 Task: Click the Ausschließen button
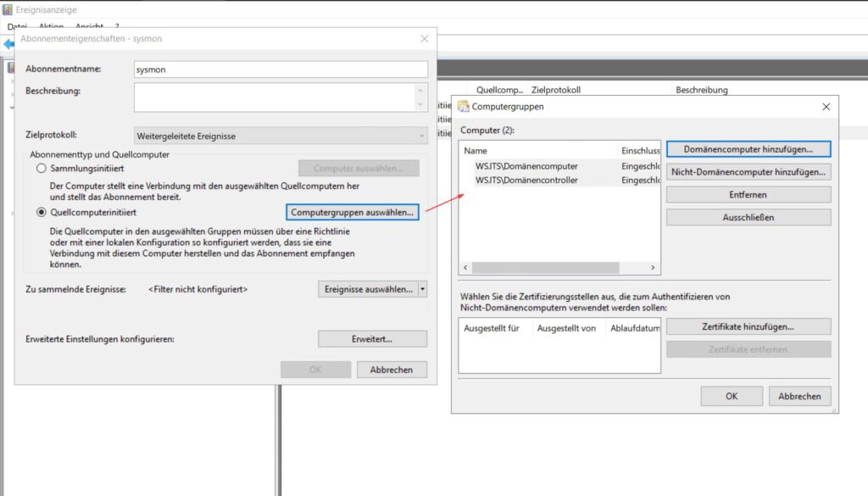click(748, 217)
